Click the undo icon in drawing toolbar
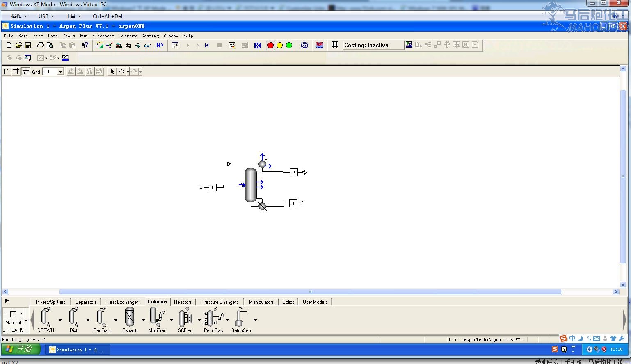The height and width of the screenshot is (364, 631). (x=121, y=71)
